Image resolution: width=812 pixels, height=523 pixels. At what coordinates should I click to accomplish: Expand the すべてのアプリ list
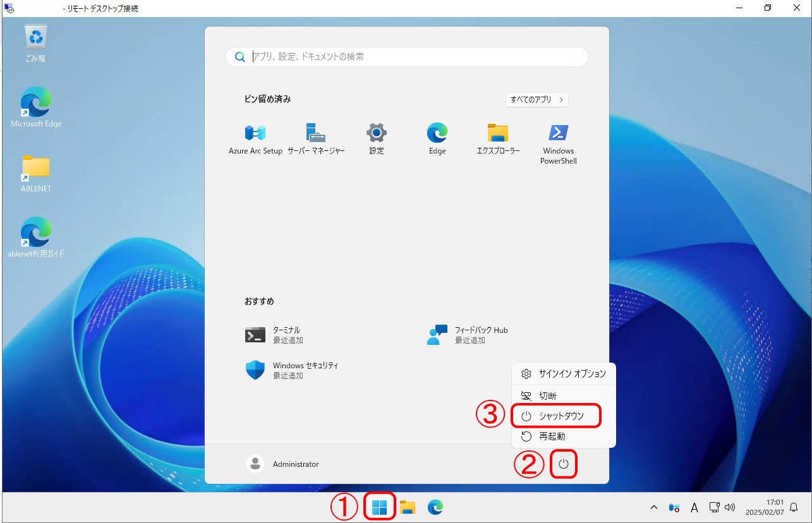(536, 100)
